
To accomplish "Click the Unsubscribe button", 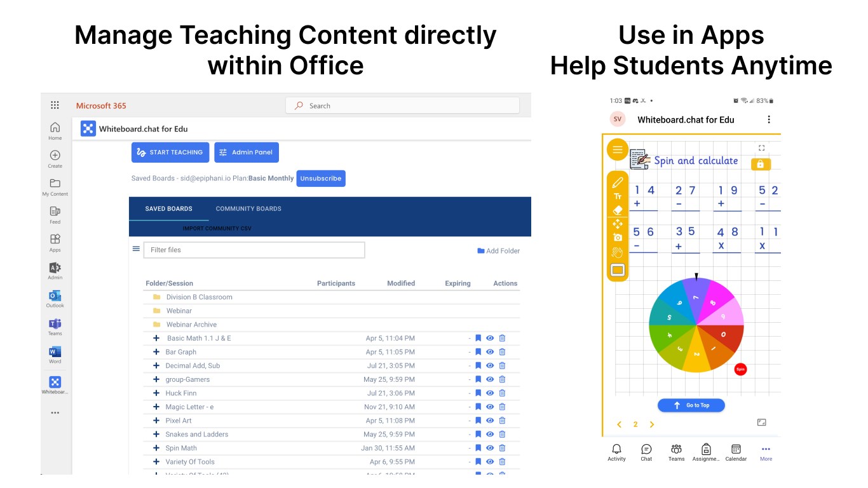I will tap(321, 179).
